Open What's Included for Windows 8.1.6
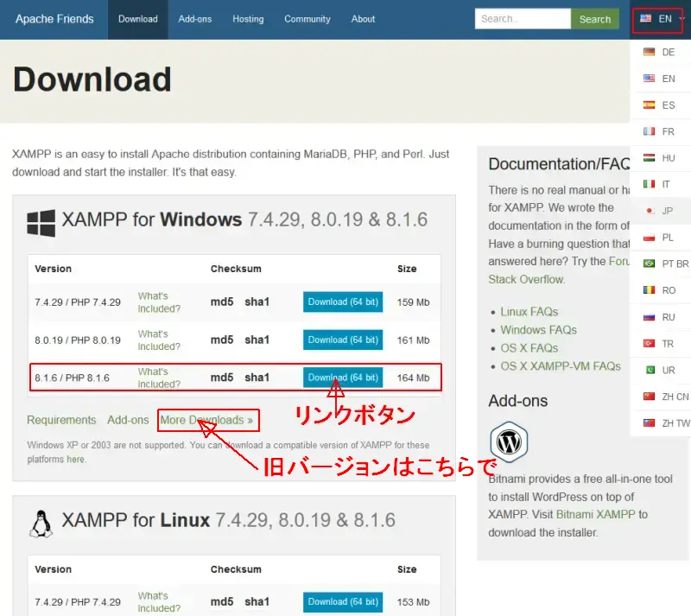691x616 pixels. point(159,378)
